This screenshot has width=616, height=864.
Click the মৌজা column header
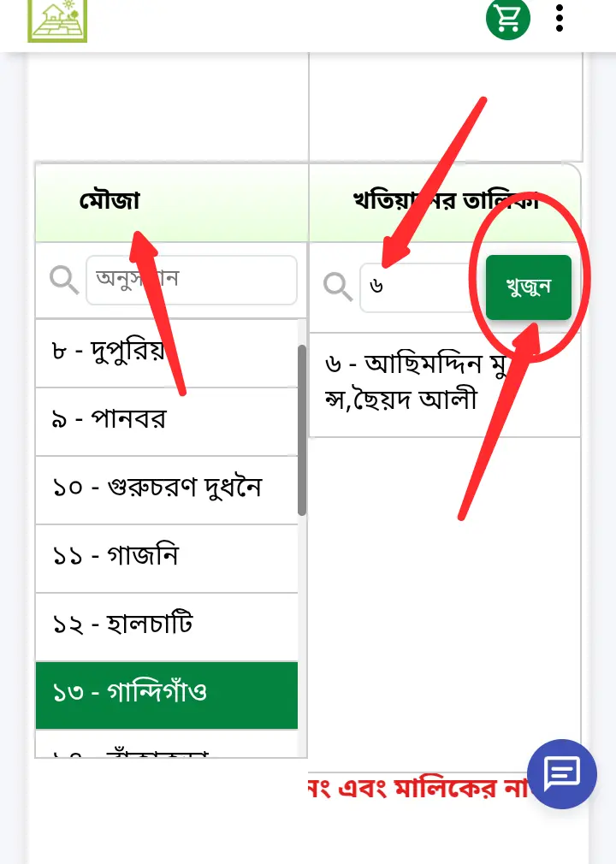[x=110, y=202]
